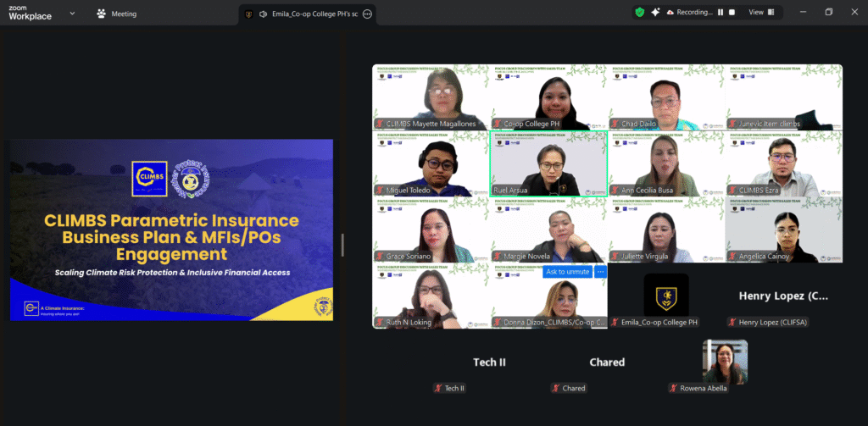This screenshot has width=868, height=426.
Task: Click Henry Lopez (CLIFSA) muted mic icon
Action: pos(732,323)
